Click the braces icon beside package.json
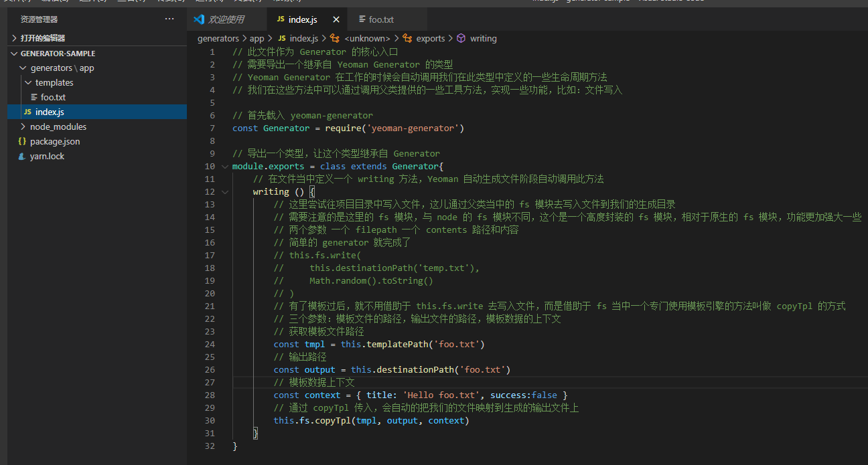This screenshot has height=465, width=868. click(x=22, y=141)
